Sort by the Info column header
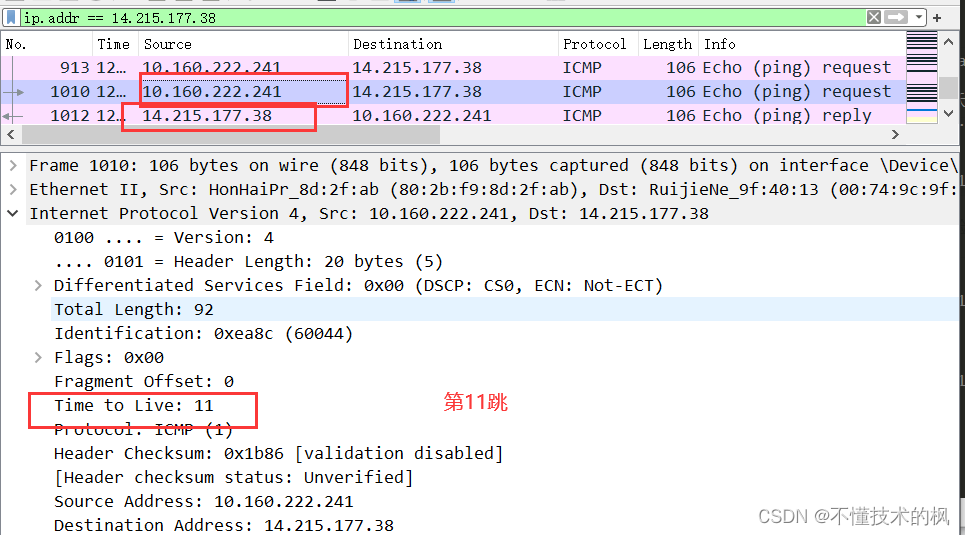965x535 pixels. click(x=802, y=44)
